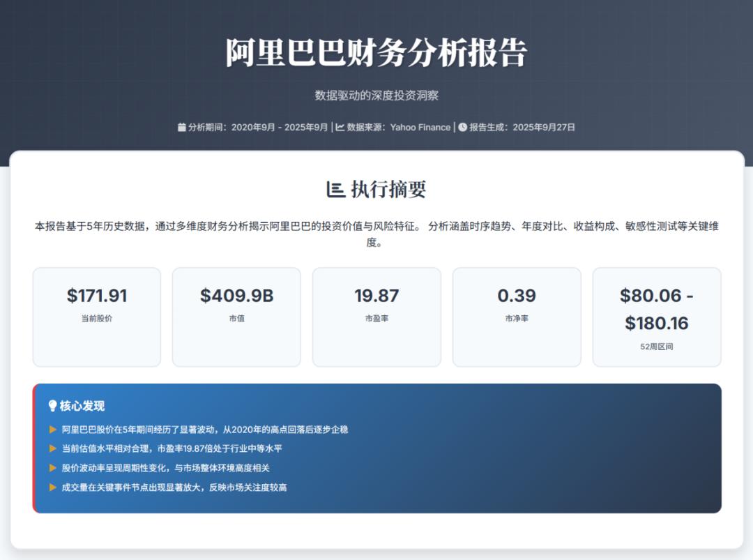Click the arrow bullet before 成交量在关键事件
Viewport: 753px width, 560px height.
[x=53, y=487]
